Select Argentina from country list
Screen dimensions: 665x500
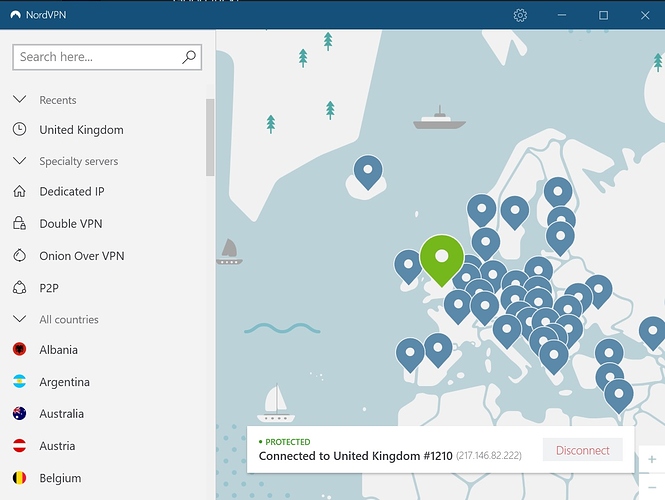(64, 382)
